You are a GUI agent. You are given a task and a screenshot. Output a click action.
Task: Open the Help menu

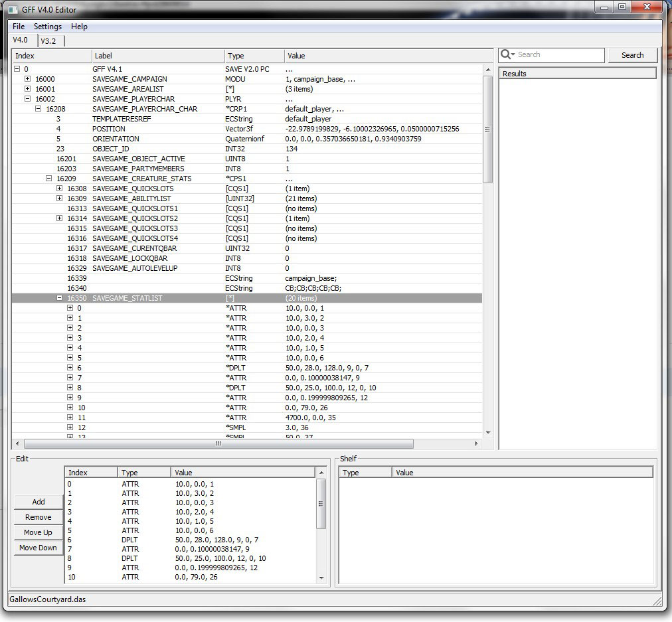point(79,27)
